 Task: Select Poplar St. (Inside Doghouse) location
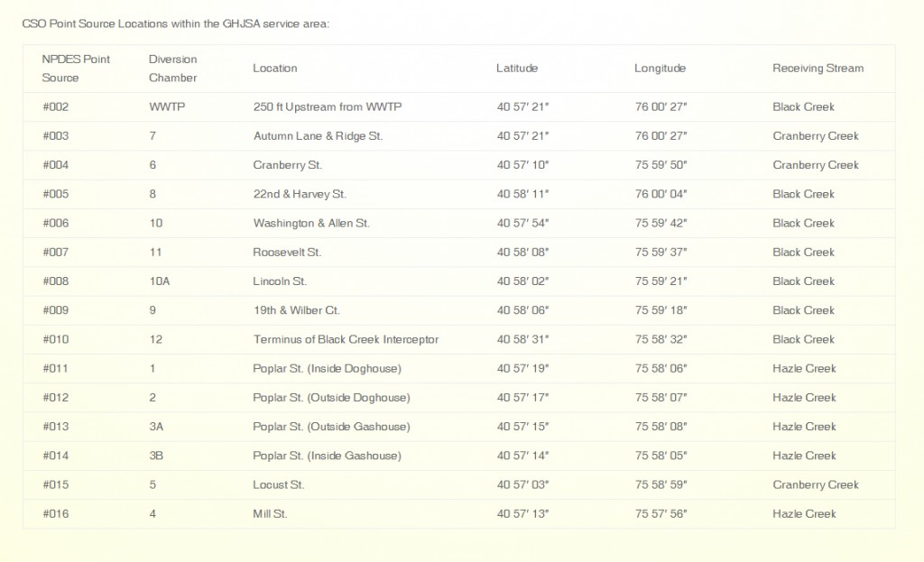(x=327, y=368)
